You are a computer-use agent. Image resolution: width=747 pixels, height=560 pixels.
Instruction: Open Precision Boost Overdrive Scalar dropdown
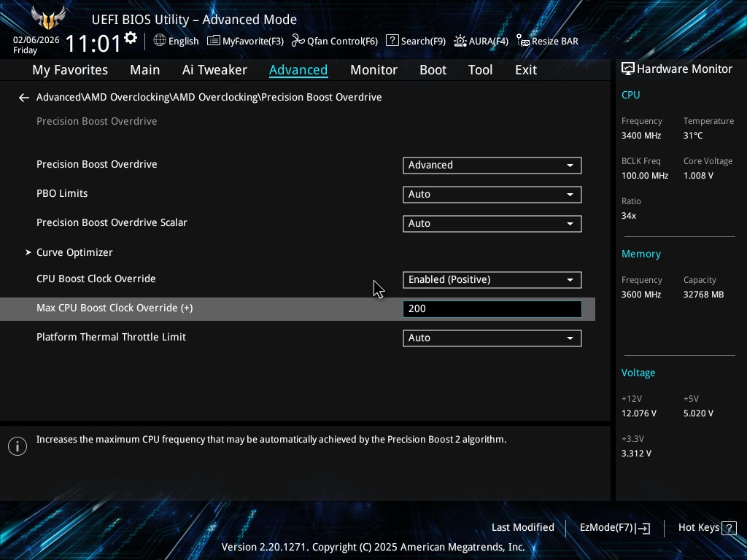[492, 223]
